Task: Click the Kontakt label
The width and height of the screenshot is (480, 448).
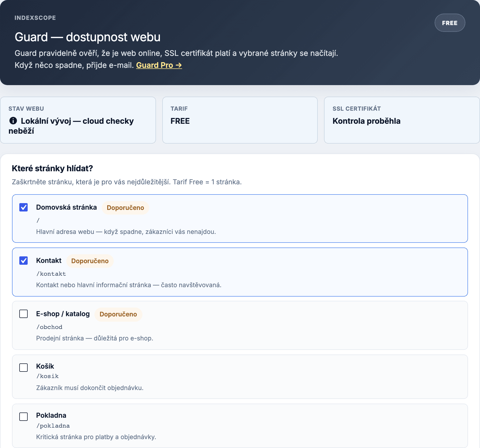Action: pyautogui.click(x=49, y=261)
